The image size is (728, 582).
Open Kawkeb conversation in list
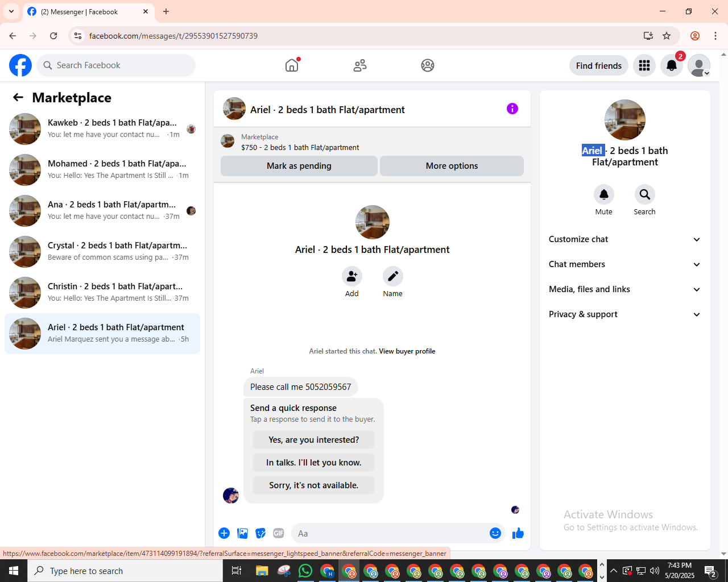click(102, 129)
